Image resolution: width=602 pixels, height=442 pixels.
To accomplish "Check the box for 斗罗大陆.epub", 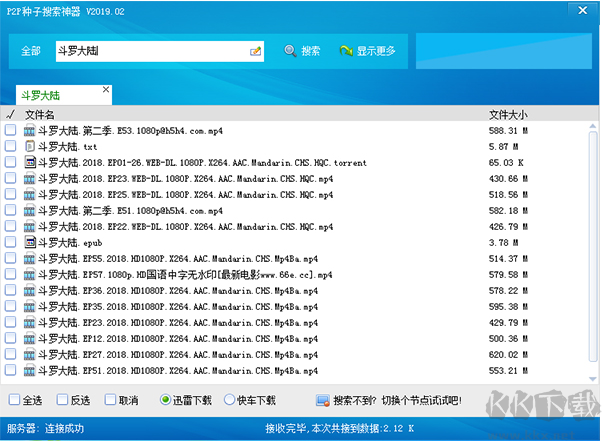I will [10, 242].
